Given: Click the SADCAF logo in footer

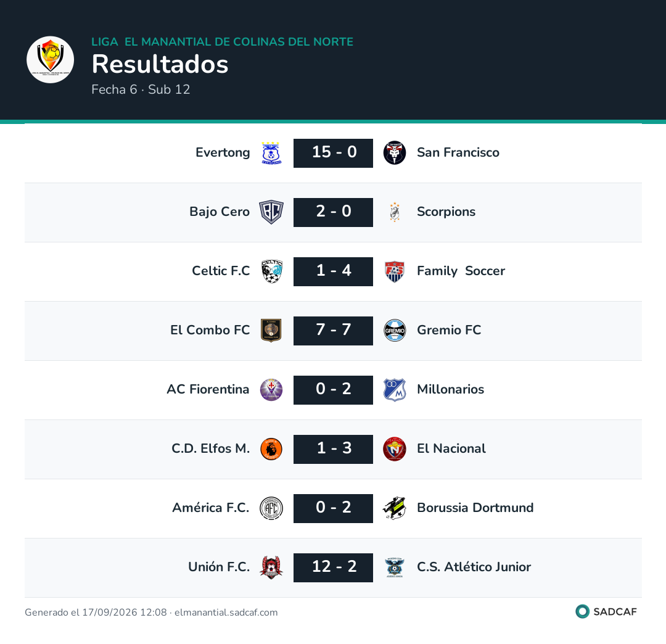Looking at the screenshot, I should click(606, 612).
